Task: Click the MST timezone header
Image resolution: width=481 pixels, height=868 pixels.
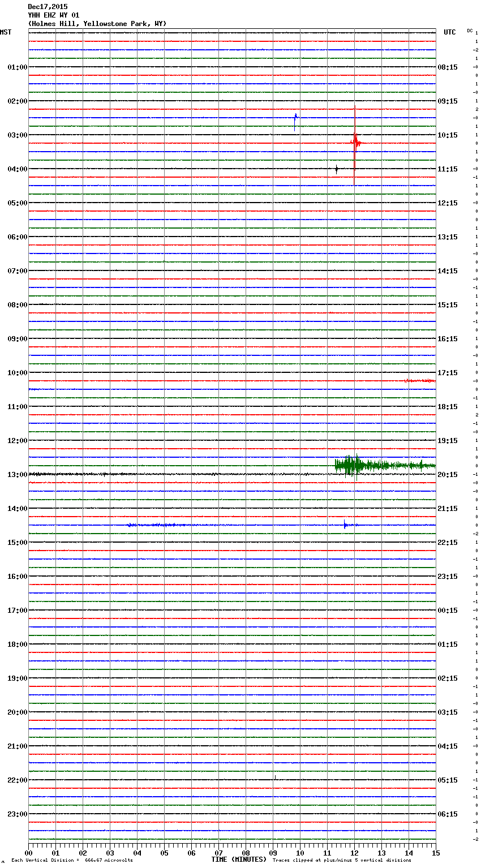Action: click(x=6, y=32)
